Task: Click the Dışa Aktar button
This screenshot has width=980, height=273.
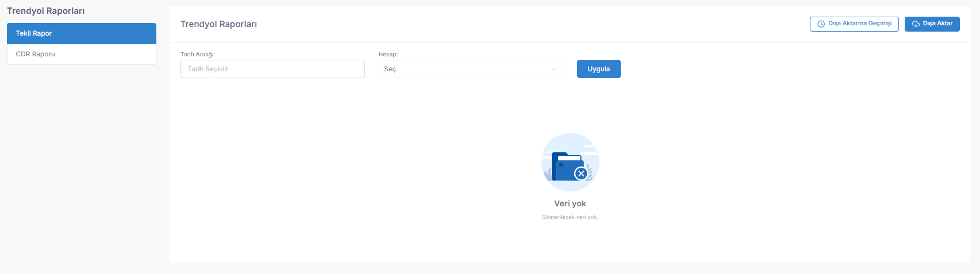Action: click(932, 24)
